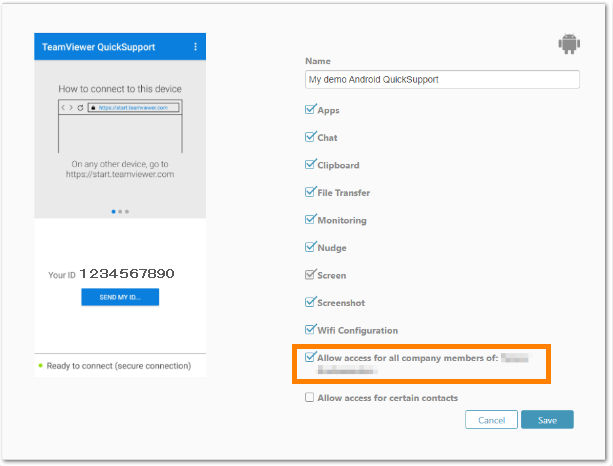Disable the Nudge option

310,247
